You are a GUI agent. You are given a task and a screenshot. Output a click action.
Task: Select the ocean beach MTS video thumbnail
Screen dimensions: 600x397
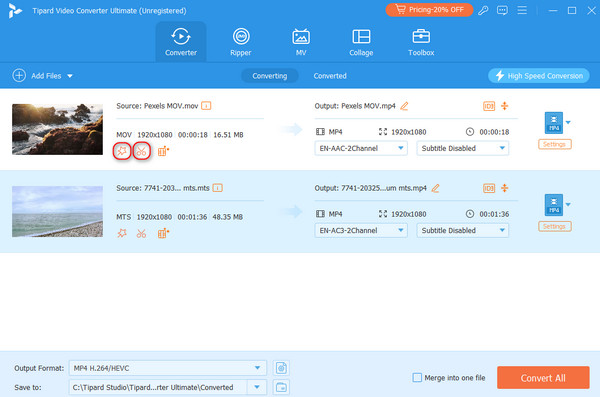(57, 211)
